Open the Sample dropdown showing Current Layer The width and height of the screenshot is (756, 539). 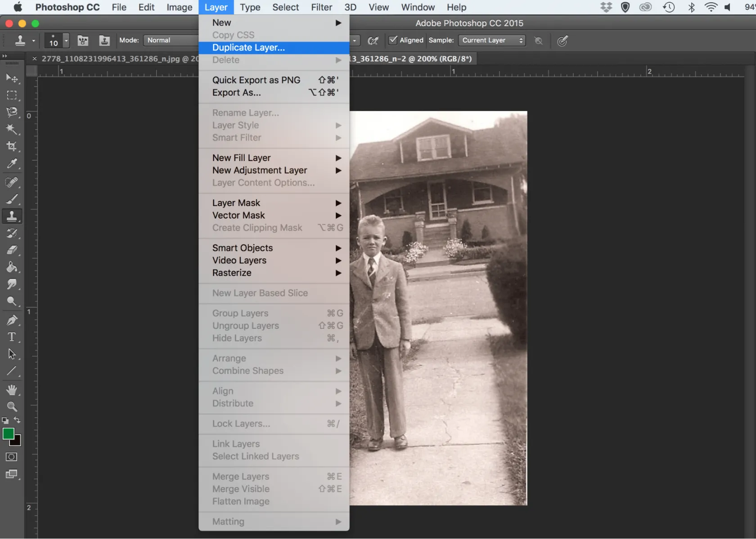(492, 40)
